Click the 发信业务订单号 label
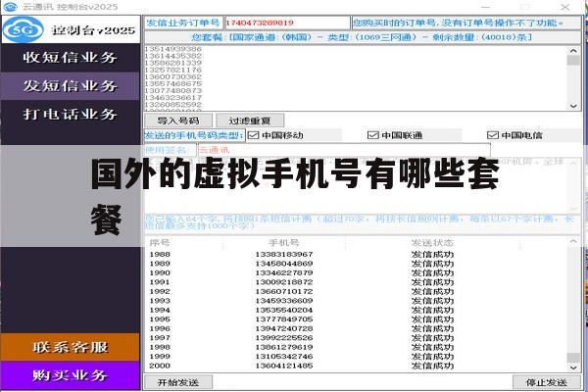This screenshot has width=588, height=392. [183, 23]
